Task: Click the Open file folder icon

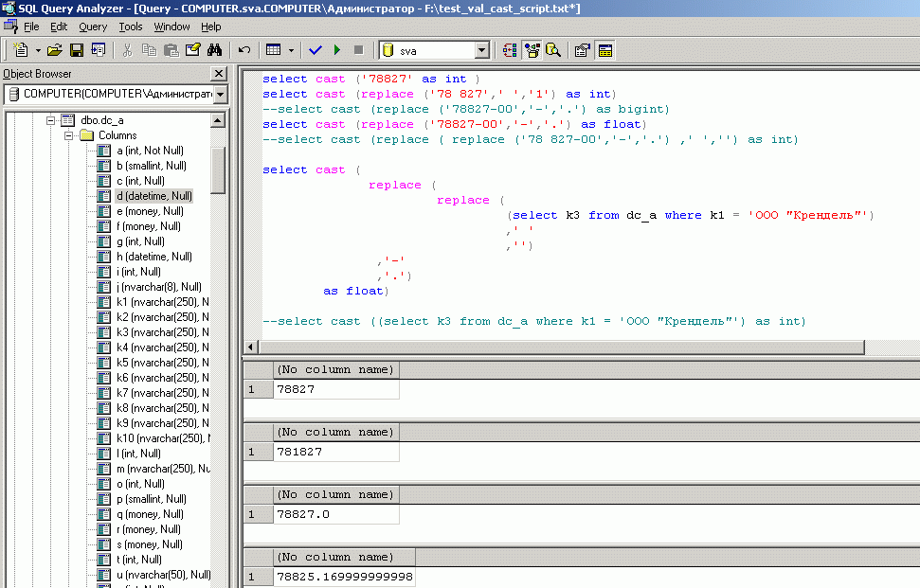Action: [x=54, y=50]
